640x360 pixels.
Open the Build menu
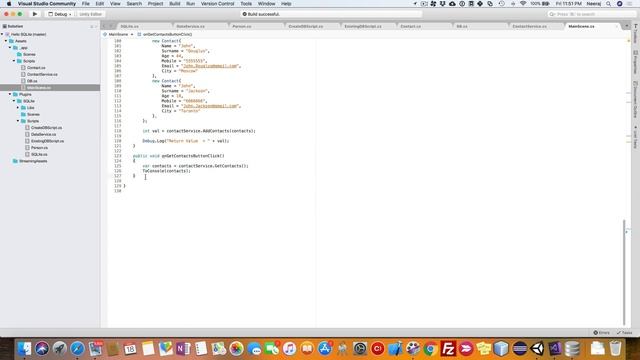(175, 4)
